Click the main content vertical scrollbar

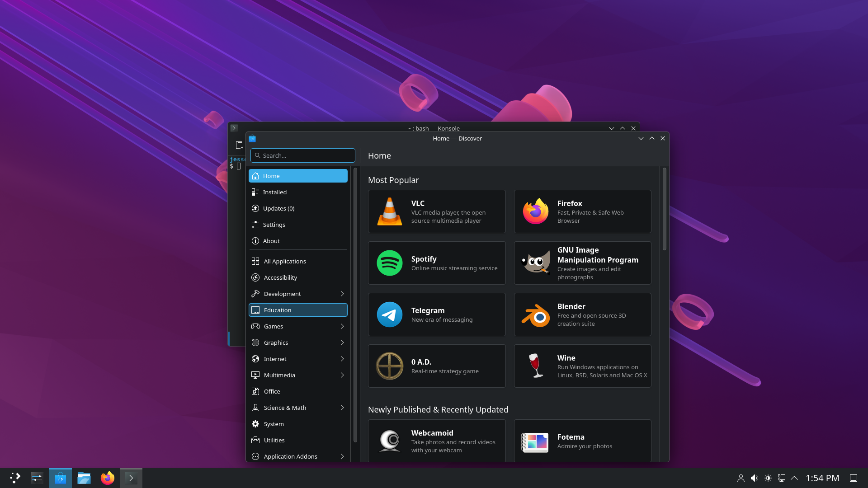664,209
